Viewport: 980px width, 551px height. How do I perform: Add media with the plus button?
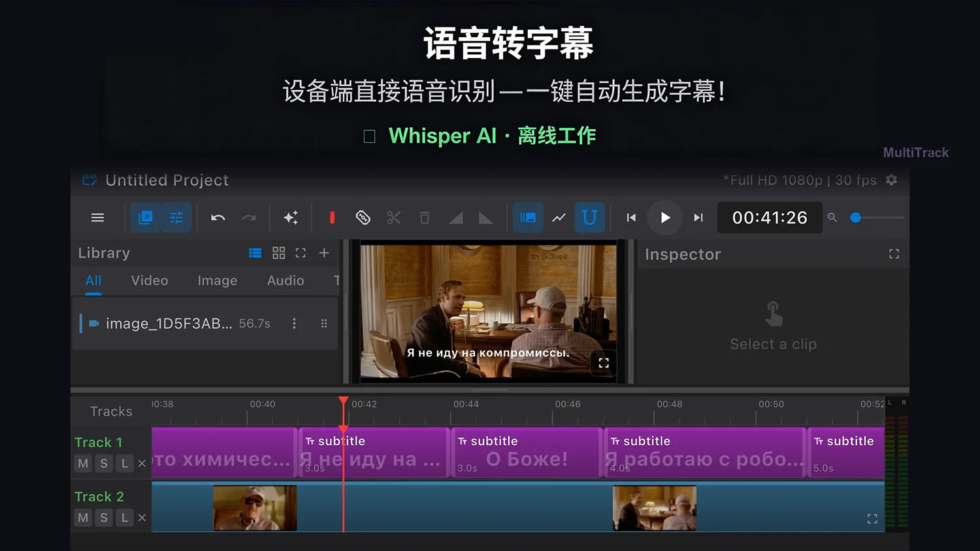(324, 253)
